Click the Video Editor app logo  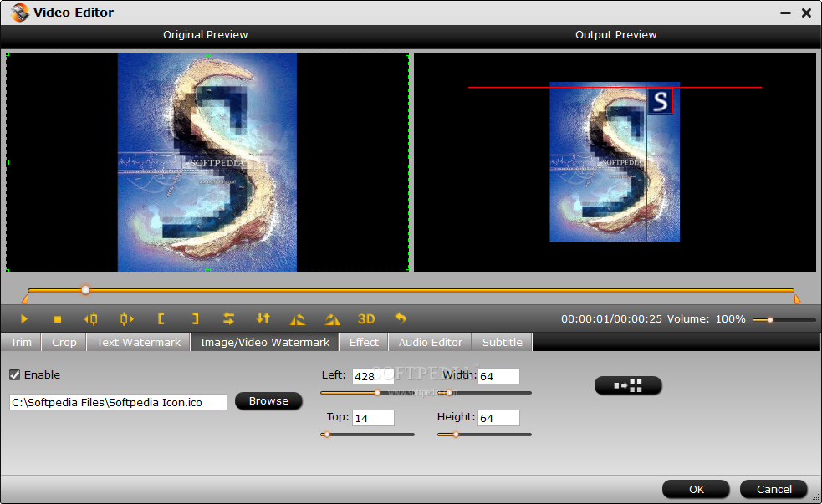click(19, 12)
